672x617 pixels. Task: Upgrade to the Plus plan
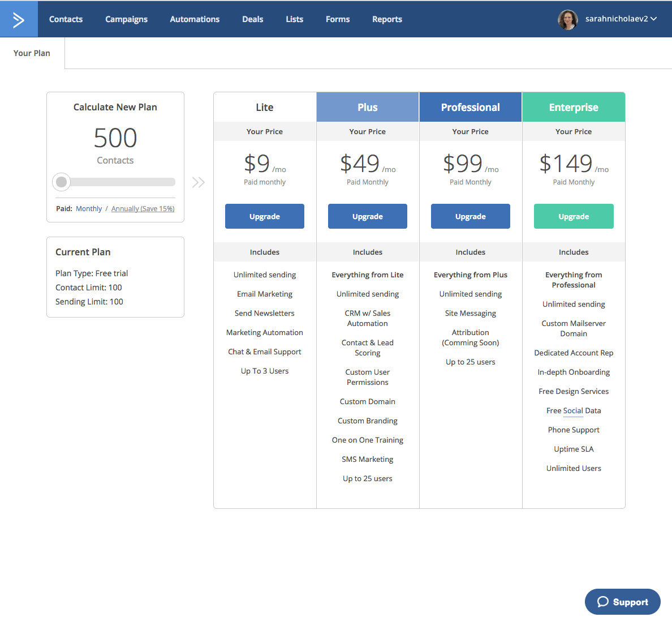[x=368, y=216]
